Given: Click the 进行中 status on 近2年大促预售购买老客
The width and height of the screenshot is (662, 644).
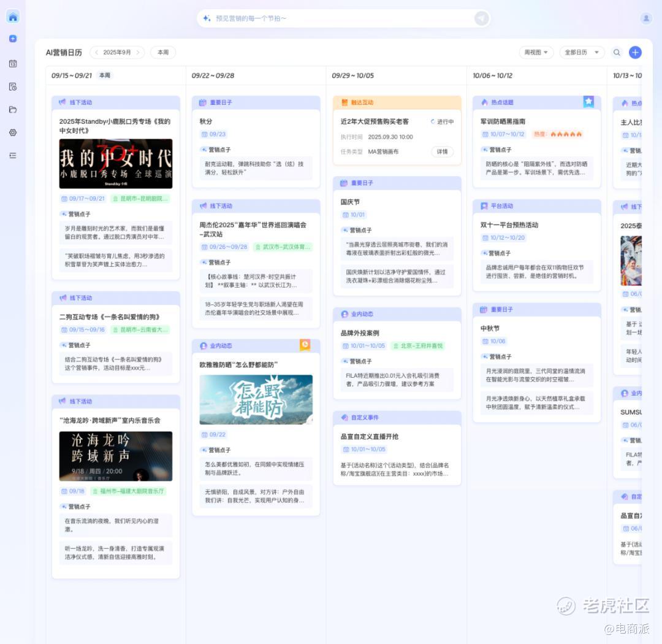Looking at the screenshot, I should (x=442, y=121).
